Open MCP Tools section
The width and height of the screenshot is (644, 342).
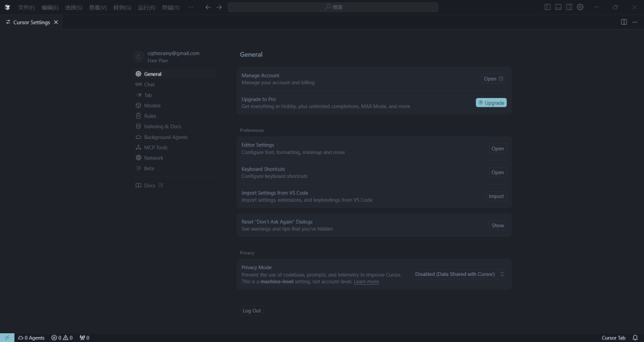[x=175, y=147]
